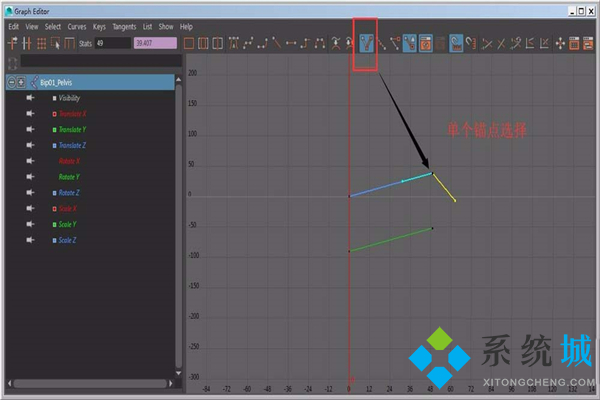Collapse Bip01_Pelvis with the minus icon
Image resolution: width=600 pixels, height=400 pixels.
(12, 82)
